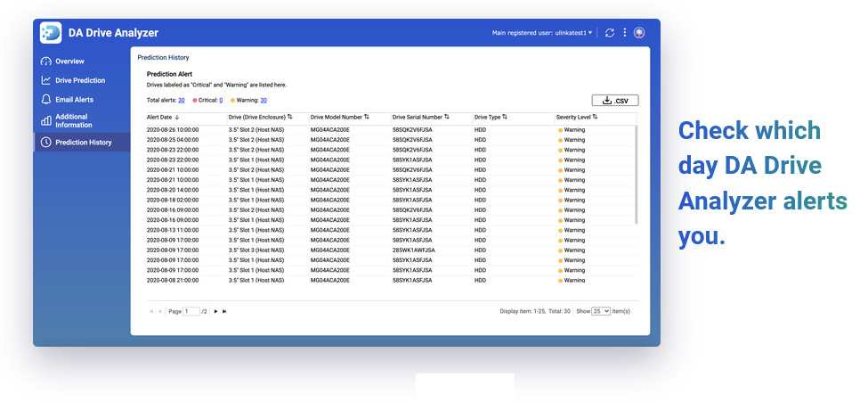This screenshot has width=868, height=402.
Task: Open Main registered user dropdown
Action: pos(542,33)
